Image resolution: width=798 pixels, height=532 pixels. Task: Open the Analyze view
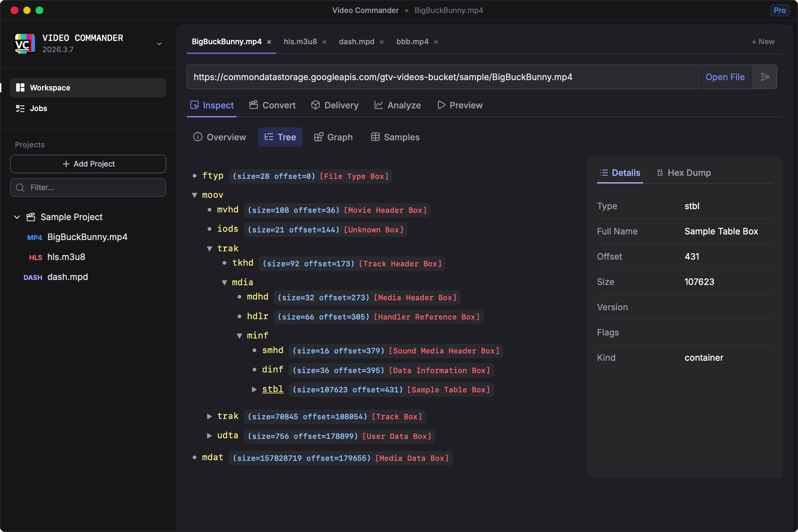click(398, 105)
